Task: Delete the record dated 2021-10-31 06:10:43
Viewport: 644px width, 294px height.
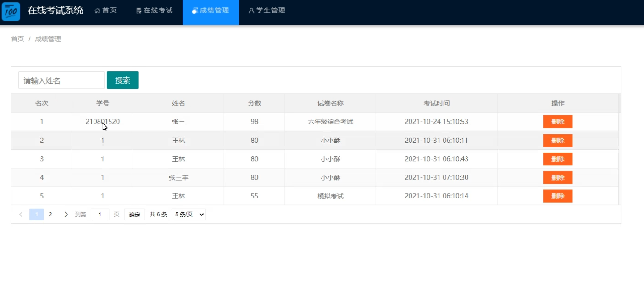Action: click(x=558, y=159)
